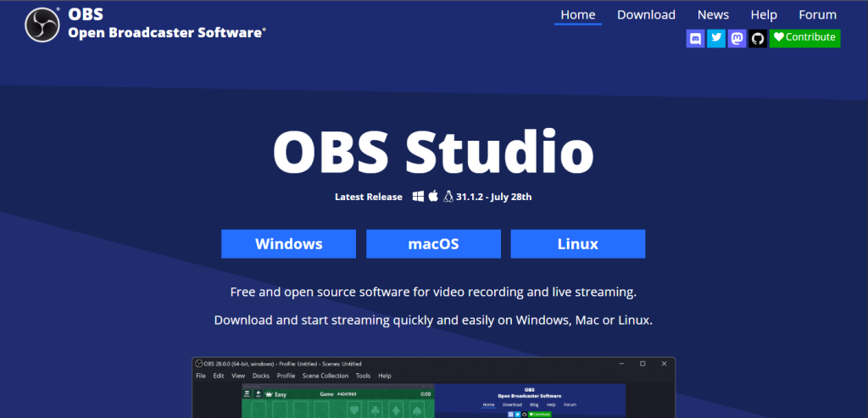Open the GitHub octocat icon

point(758,38)
